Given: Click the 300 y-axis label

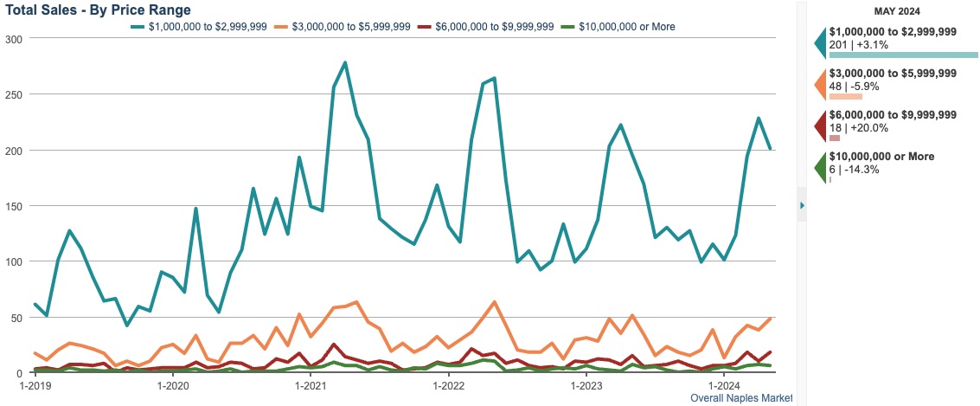Looking at the screenshot, I should click(x=12, y=39).
